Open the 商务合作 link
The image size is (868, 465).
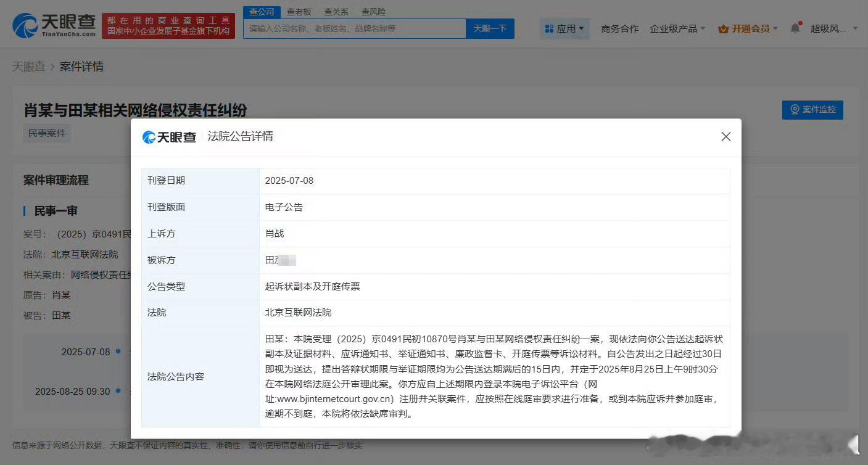[x=620, y=28]
